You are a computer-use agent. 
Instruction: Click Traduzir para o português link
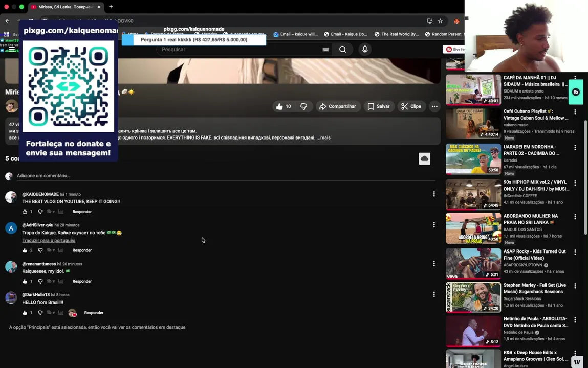pyautogui.click(x=49, y=240)
